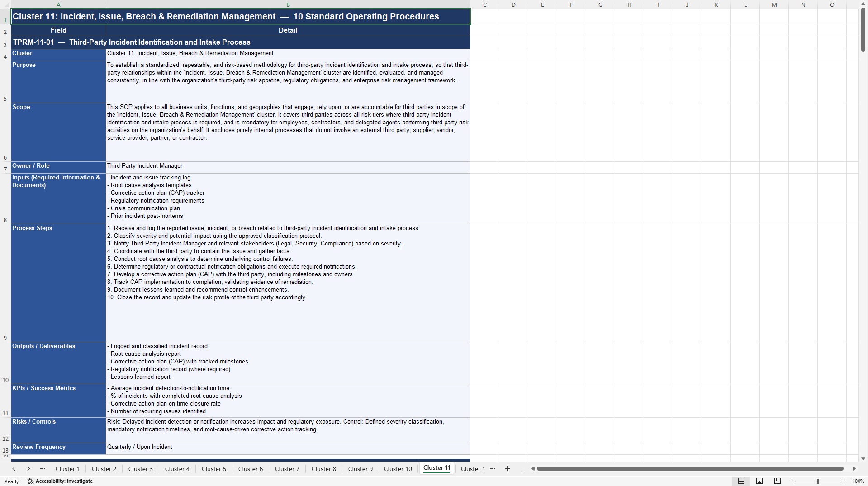This screenshot has height=486, width=868.
Task: Click the vertical scrollbar thumb
Action: [x=863, y=30]
